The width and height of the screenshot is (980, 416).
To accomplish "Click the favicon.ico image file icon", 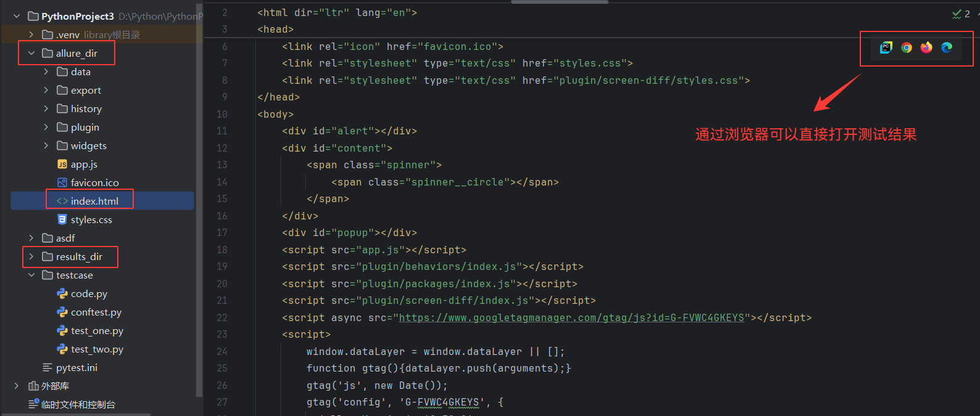I will pyautogui.click(x=62, y=182).
